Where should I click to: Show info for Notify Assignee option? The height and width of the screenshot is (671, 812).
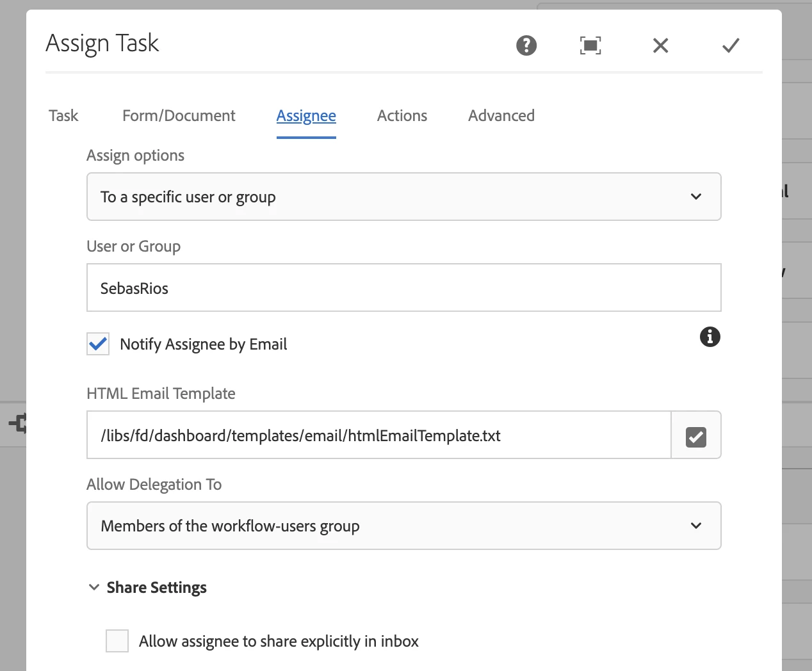click(x=710, y=337)
